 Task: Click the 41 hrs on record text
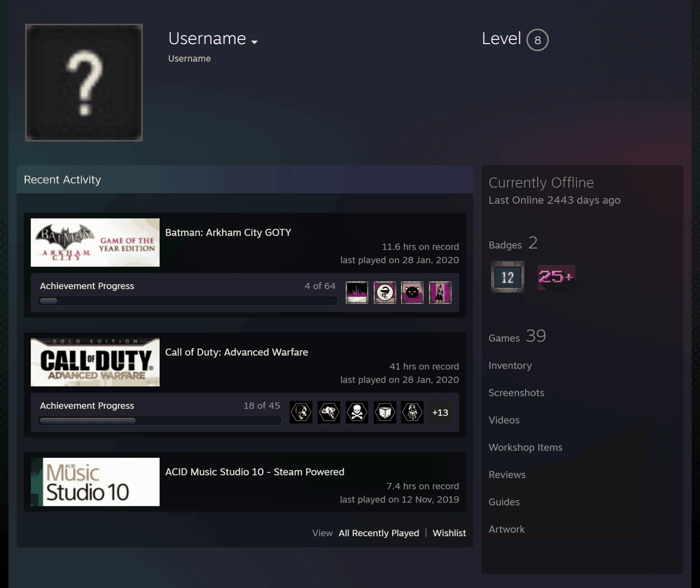coord(424,366)
